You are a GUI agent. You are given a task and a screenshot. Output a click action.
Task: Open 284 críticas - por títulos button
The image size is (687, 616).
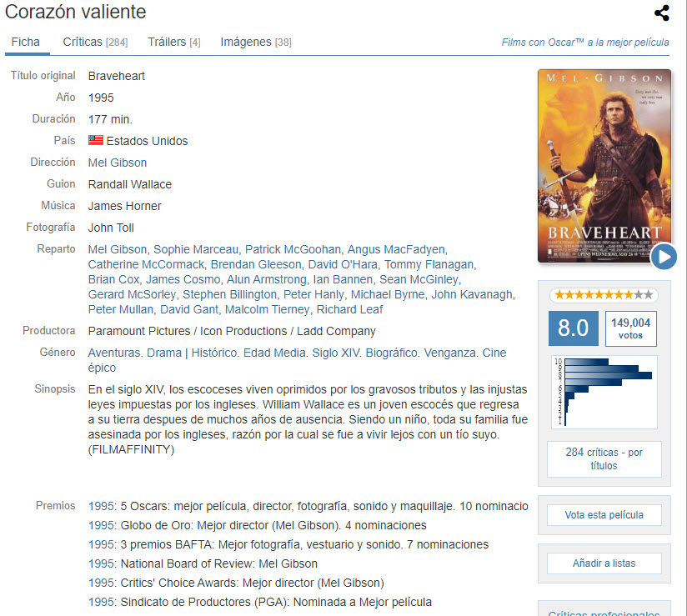pyautogui.click(x=604, y=458)
